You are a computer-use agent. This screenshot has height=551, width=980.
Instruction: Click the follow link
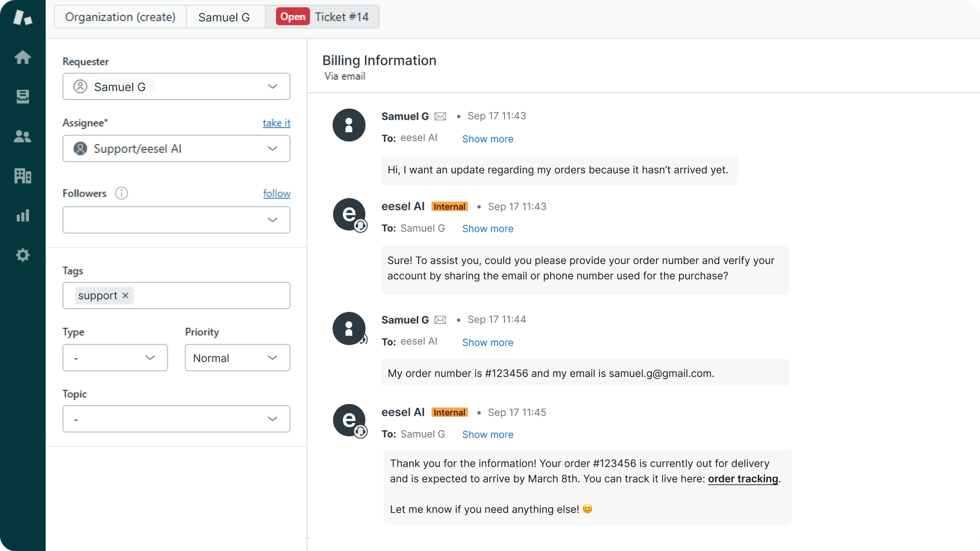coord(277,193)
